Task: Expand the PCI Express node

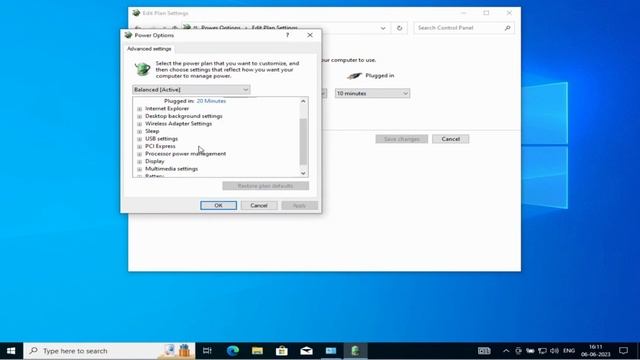Action: point(140,147)
